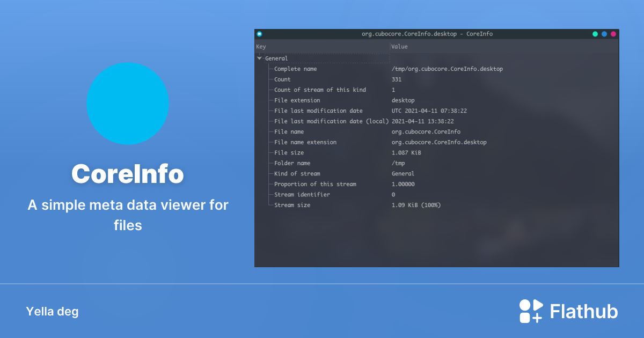
Task: Select the File size row
Action: (290, 152)
